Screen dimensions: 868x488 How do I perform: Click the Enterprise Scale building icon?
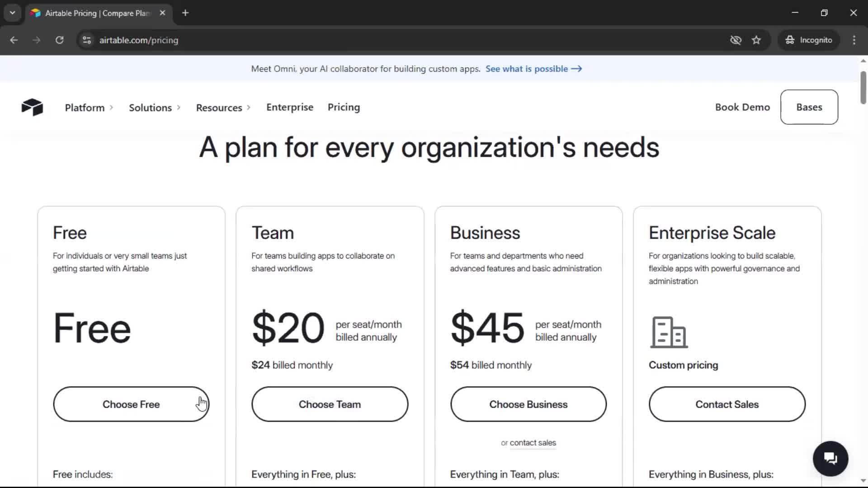[x=669, y=333]
